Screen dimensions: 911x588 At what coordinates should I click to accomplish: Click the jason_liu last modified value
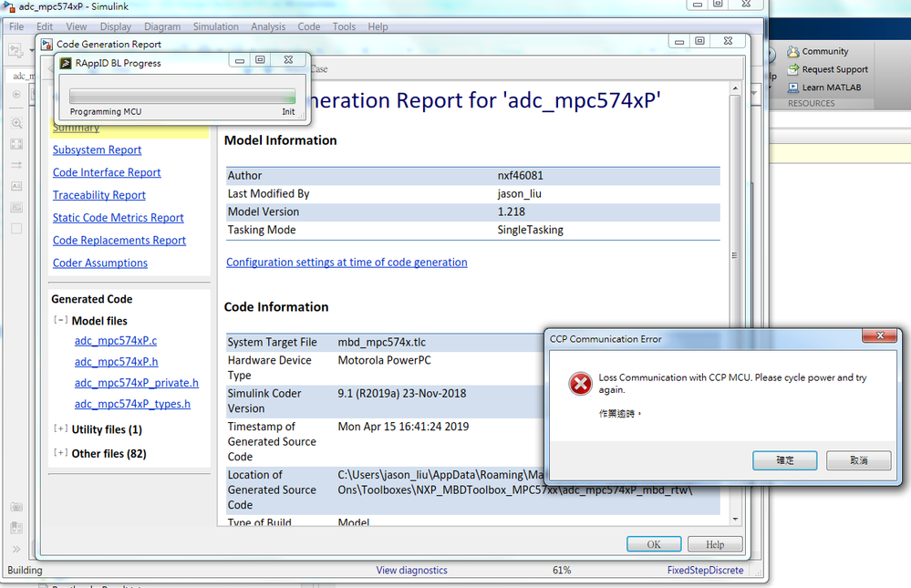(x=519, y=193)
